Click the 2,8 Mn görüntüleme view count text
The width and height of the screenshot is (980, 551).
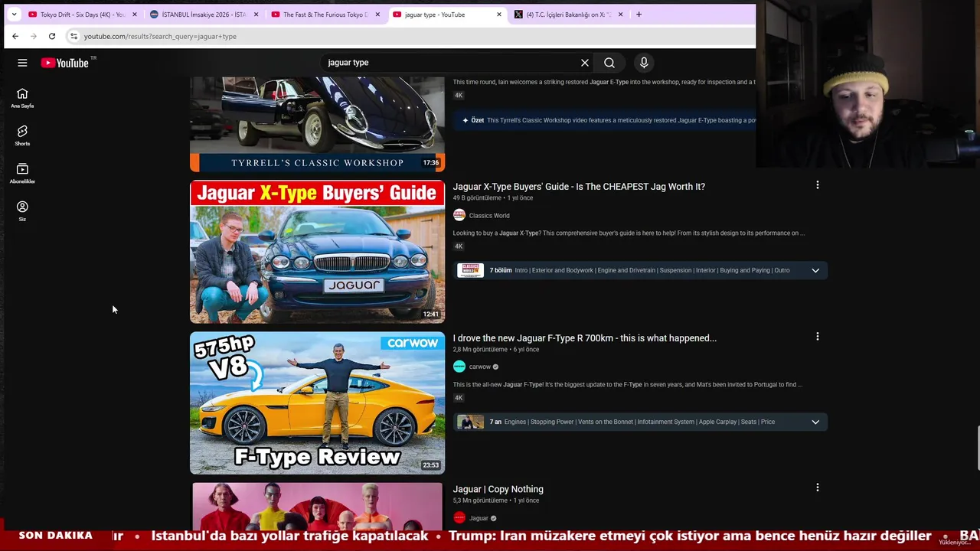point(480,350)
